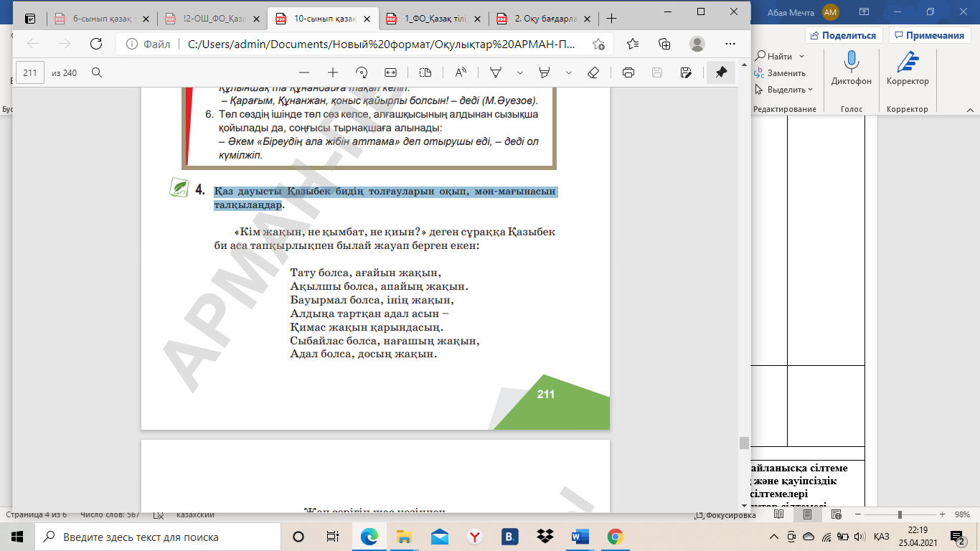This screenshot has width=980, height=551.
Task: Open Edge Settings and more menu
Action: coord(729,44)
